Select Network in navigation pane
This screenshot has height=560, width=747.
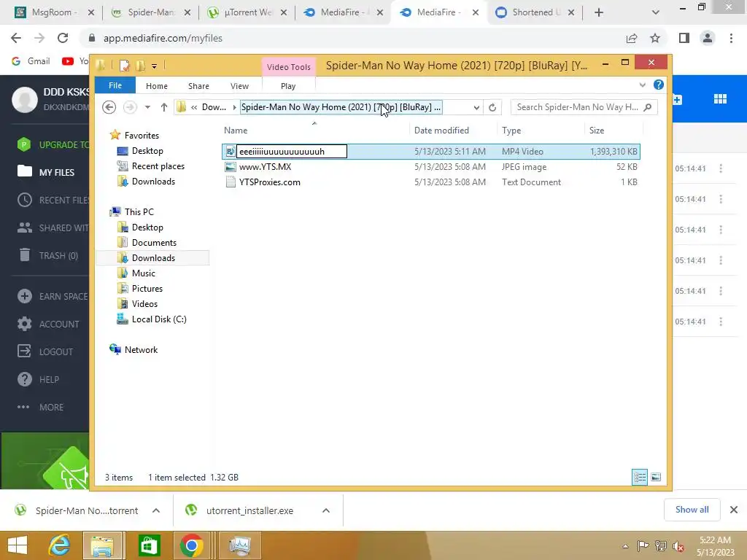coord(141,349)
